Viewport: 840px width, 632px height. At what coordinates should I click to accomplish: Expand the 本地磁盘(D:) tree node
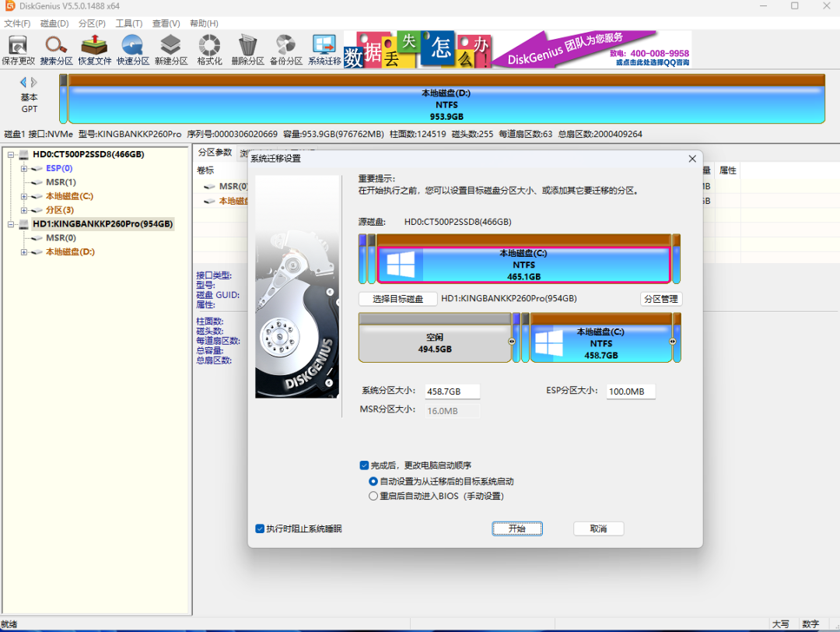coord(23,252)
